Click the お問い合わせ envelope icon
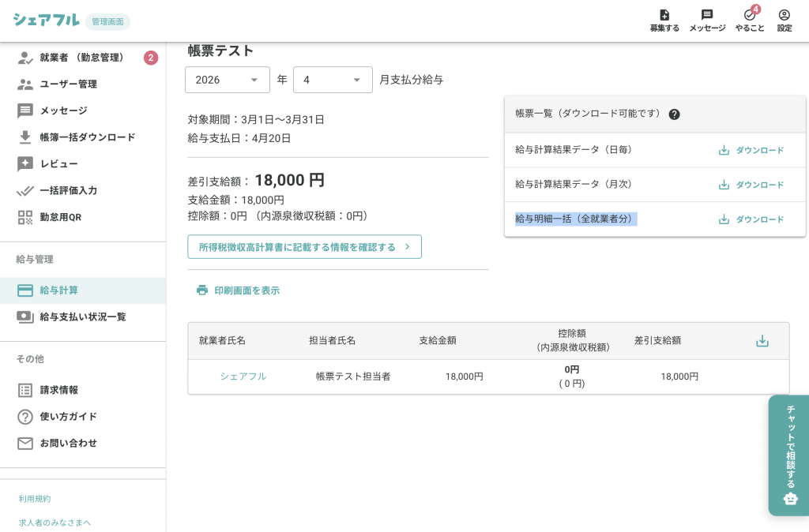The height and width of the screenshot is (532, 809). click(x=24, y=444)
